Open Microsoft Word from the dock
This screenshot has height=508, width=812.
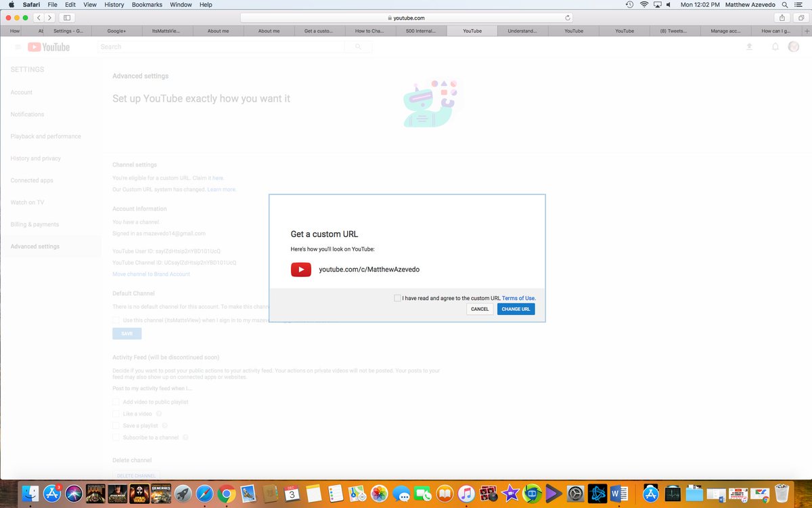(x=618, y=494)
